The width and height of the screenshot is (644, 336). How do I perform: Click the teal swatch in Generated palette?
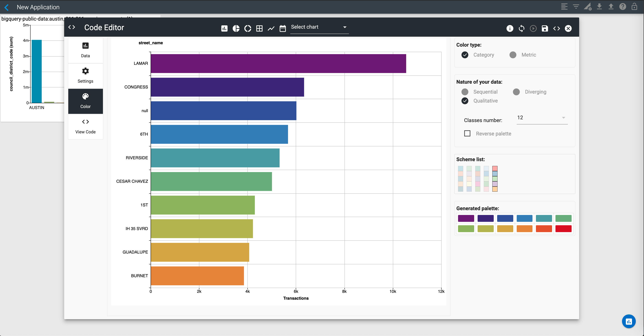[544, 218]
